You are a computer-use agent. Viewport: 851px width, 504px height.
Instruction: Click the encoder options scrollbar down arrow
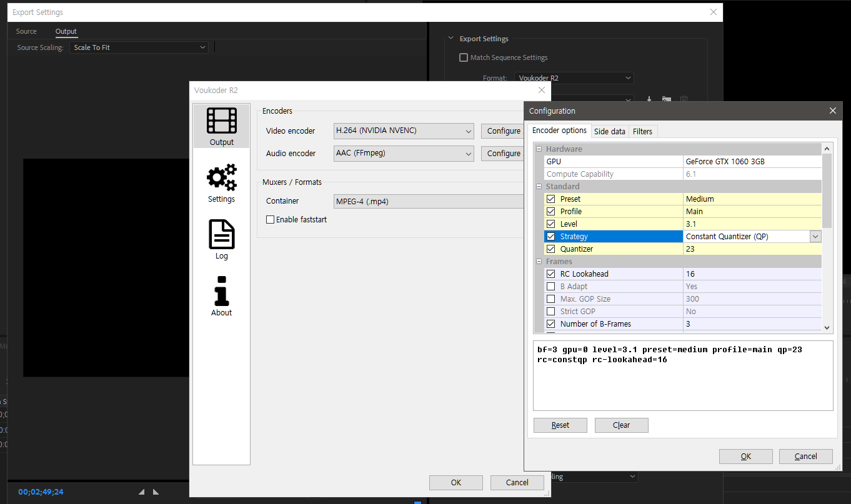point(827,327)
